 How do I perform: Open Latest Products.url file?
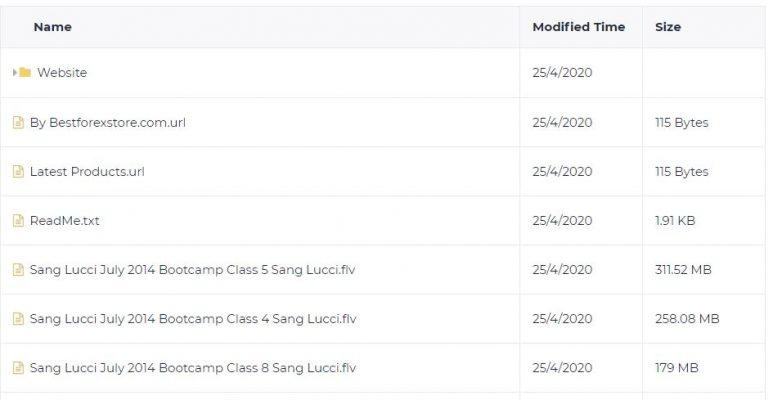coord(87,172)
